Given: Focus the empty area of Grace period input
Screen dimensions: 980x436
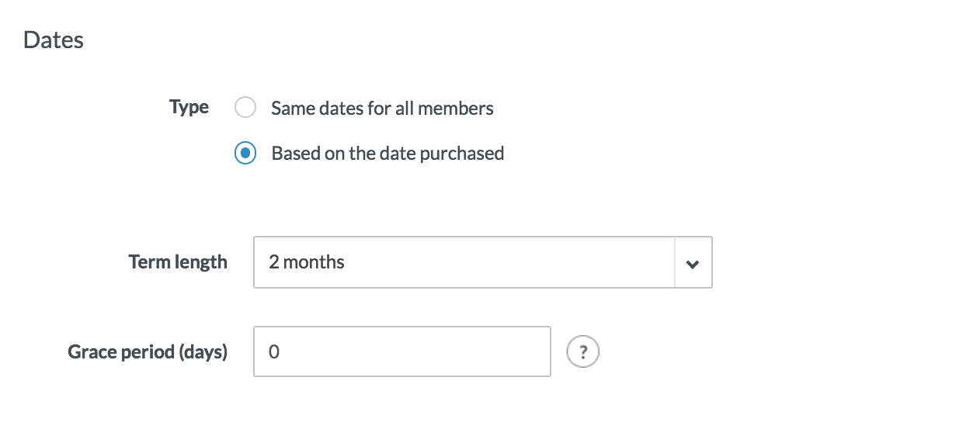Looking at the screenshot, I should coord(435,352).
